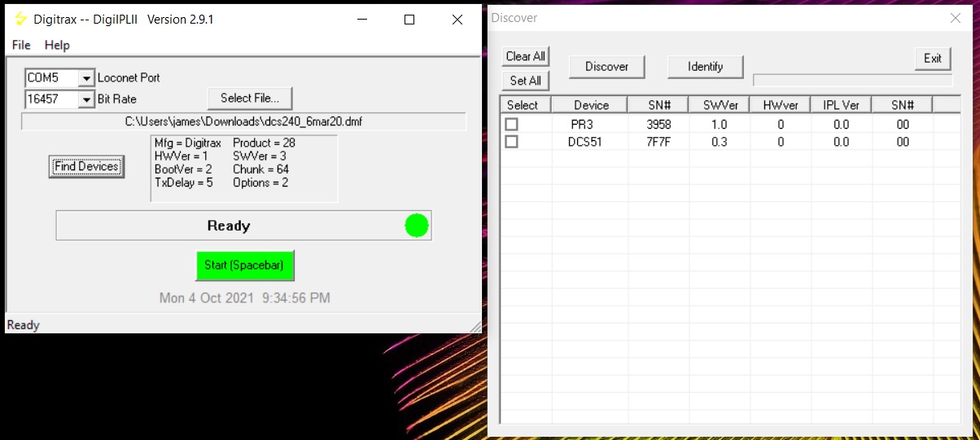
Task: Click Select File... button
Action: [x=250, y=98]
